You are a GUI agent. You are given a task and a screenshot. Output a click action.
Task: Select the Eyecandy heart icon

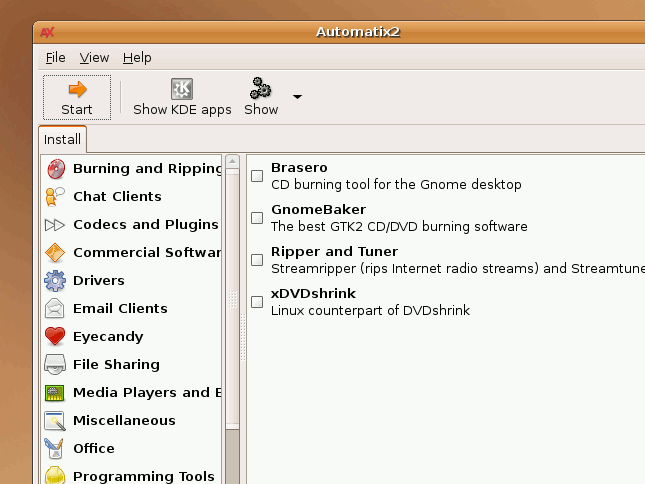pos(55,337)
